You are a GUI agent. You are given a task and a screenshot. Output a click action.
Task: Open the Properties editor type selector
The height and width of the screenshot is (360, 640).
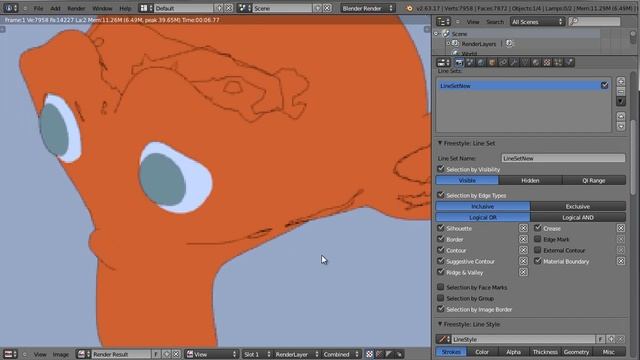coord(443,62)
